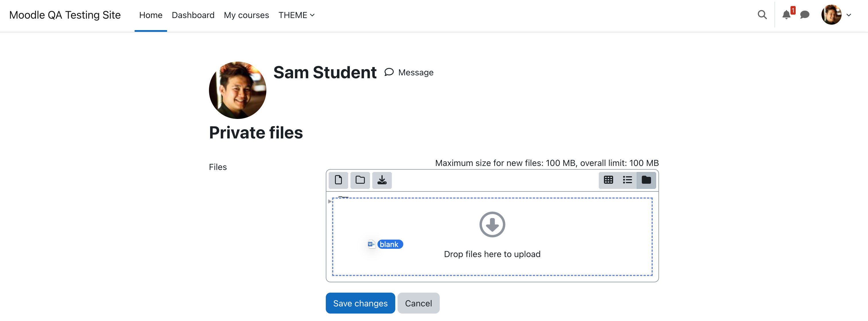Go to the Home tab

point(151,15)
